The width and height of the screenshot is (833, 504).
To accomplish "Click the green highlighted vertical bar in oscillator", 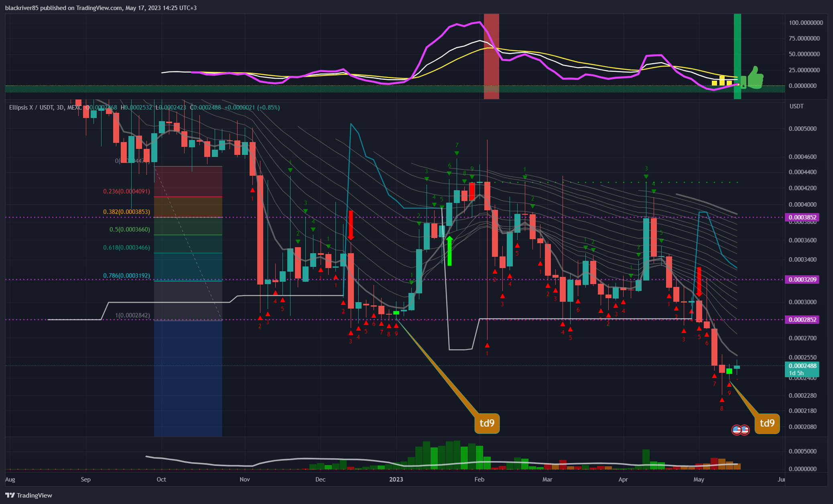I will coord(738,56).
